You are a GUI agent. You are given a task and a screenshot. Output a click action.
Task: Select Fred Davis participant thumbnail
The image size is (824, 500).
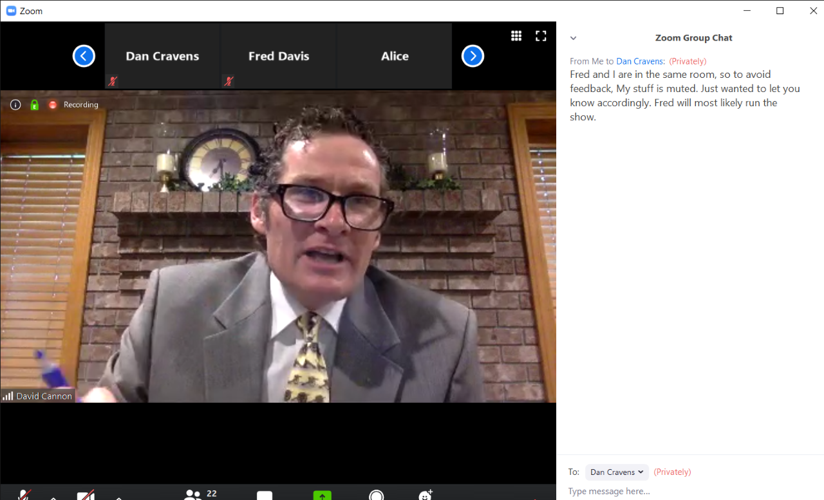[x=278, y=57]
